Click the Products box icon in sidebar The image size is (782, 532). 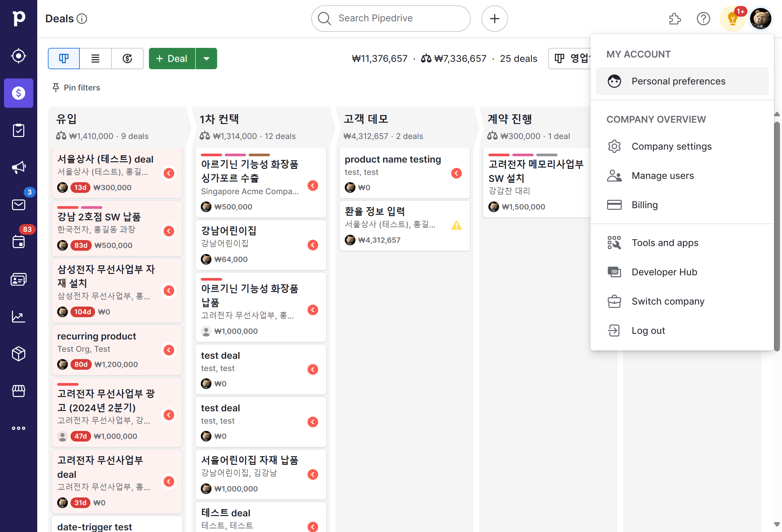pos(18,354)
